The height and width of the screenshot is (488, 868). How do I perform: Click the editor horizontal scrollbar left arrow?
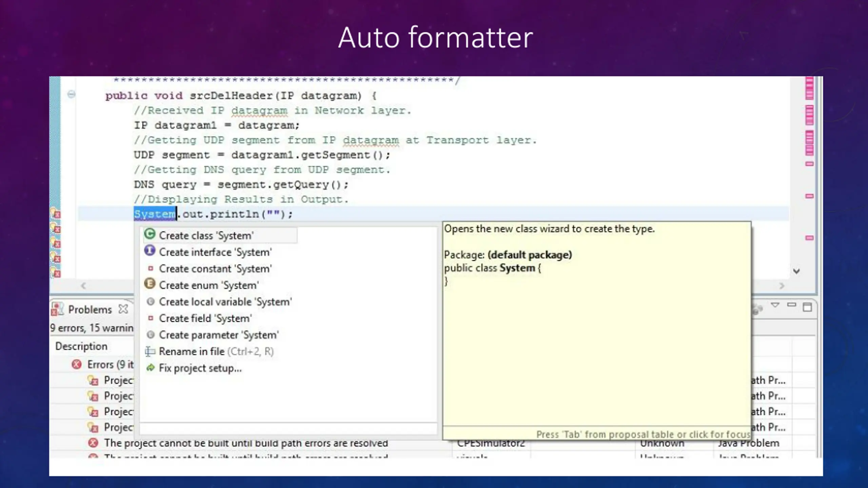coord(83,286)
